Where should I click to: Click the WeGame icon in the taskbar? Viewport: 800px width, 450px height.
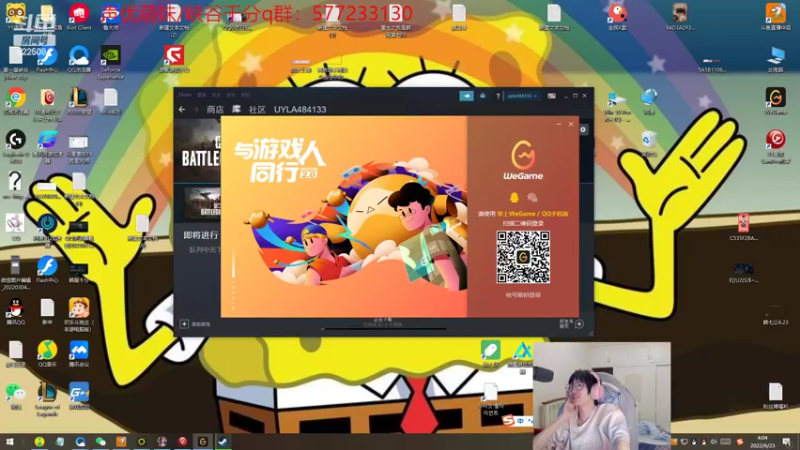[x=203, y=442]
